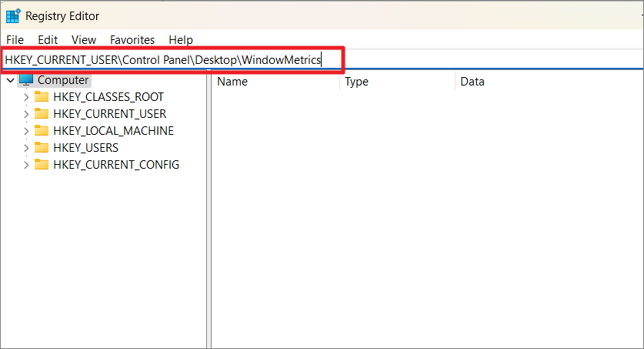Viewport: 644px width, 349px height.
Task: Collapse the Computer tree node
Action: click(11, 80)
